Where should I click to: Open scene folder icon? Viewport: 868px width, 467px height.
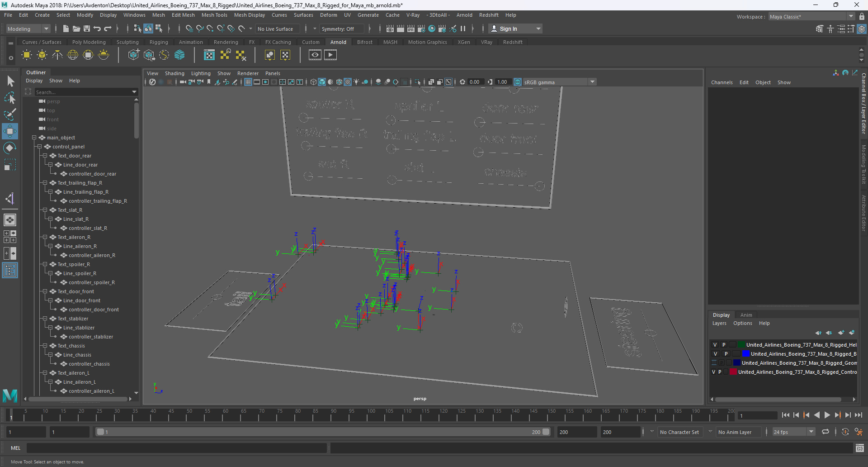coord(76,29)
